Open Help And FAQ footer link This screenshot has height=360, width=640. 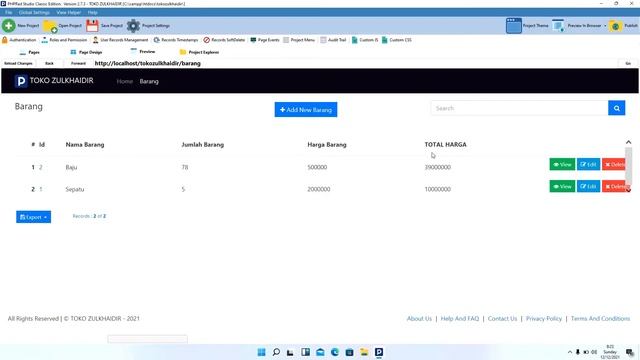click(460, 318)
